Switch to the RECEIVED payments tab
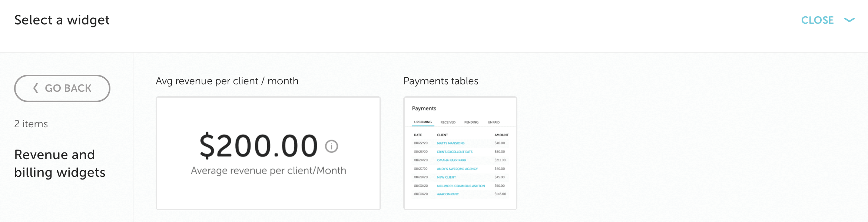The height and width of the screenshot is (222, 868). tap(448, 122)
